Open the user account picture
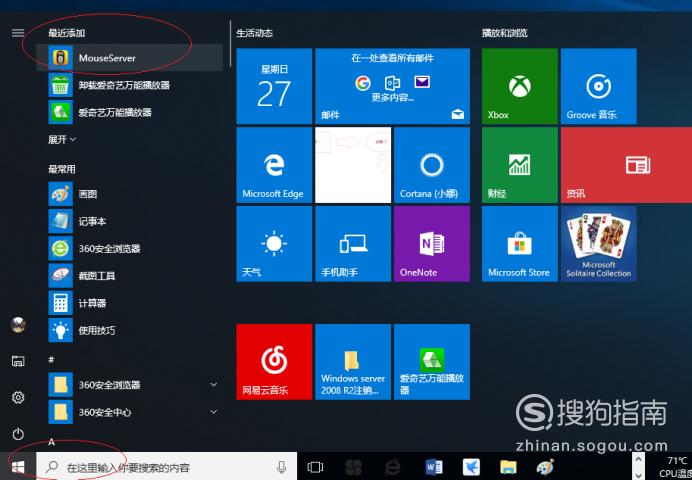Image resolution: width=692 pixels, height=480 pixels. pos(18,326)
